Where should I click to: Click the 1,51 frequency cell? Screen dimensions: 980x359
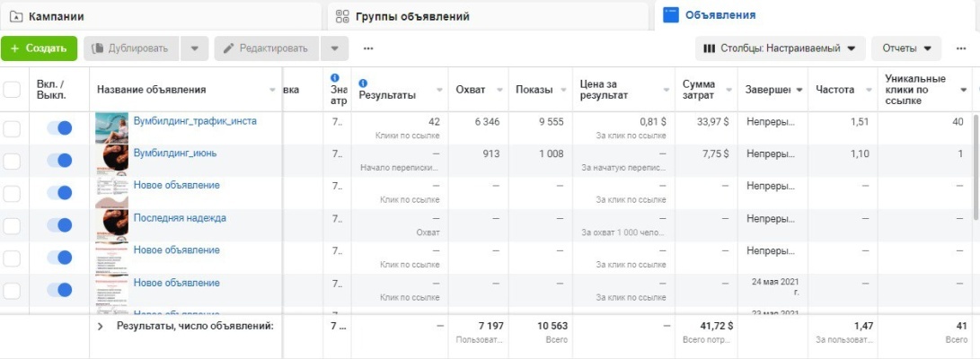860,122
